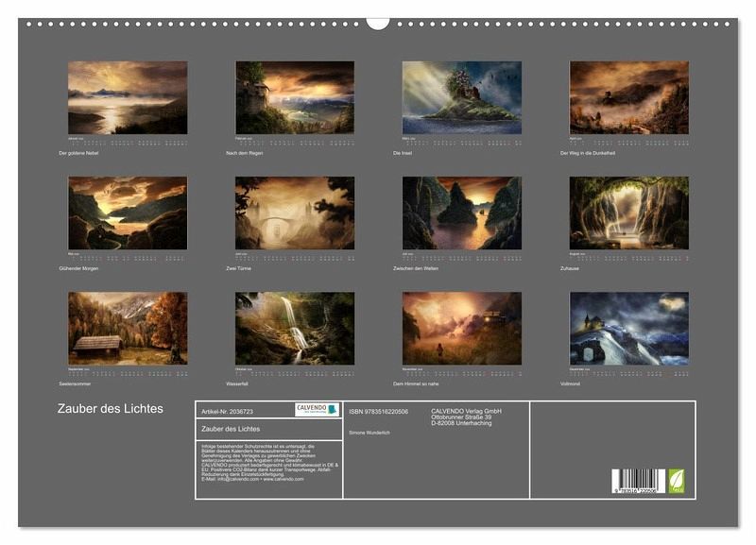Select the 'Die Insel' thumbnail
756x545 pixels.
pos(461,97)
